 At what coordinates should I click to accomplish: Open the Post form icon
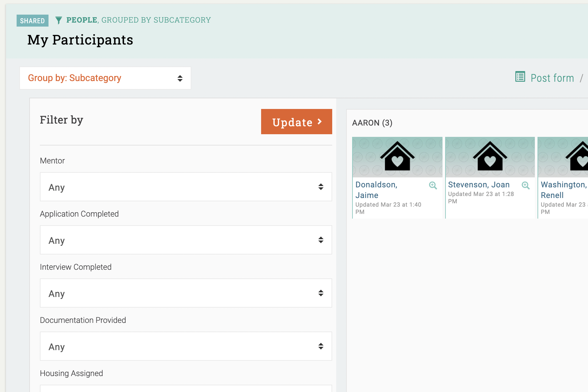coord(520,77)
